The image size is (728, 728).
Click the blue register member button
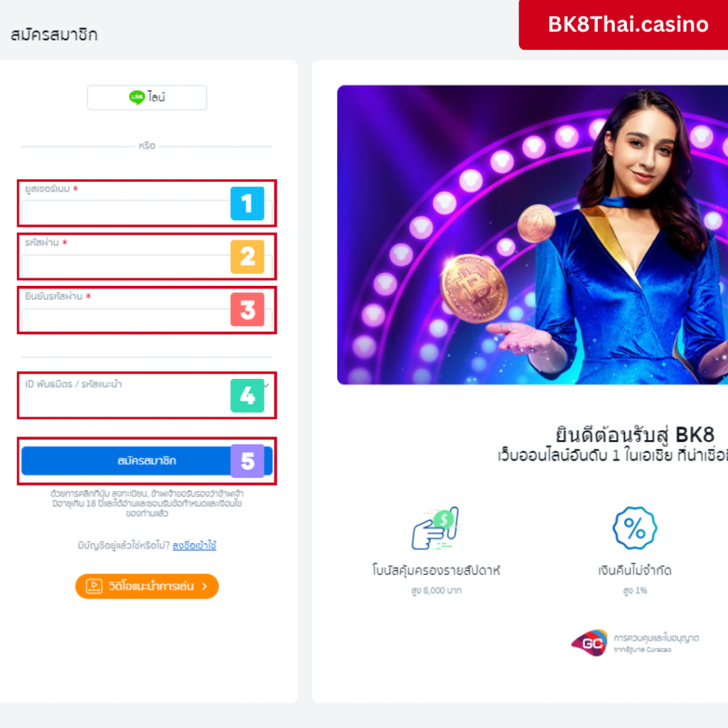pyautogui.click(x=146, y=461)
